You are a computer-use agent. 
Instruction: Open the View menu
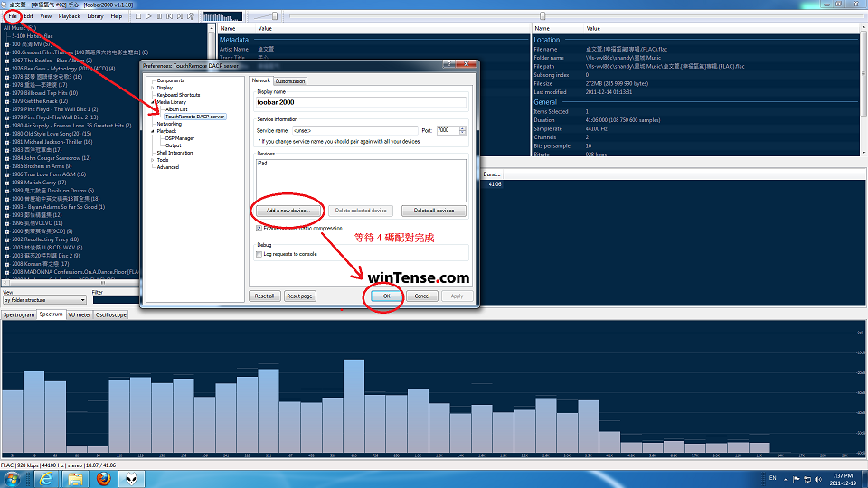[45, 16]
